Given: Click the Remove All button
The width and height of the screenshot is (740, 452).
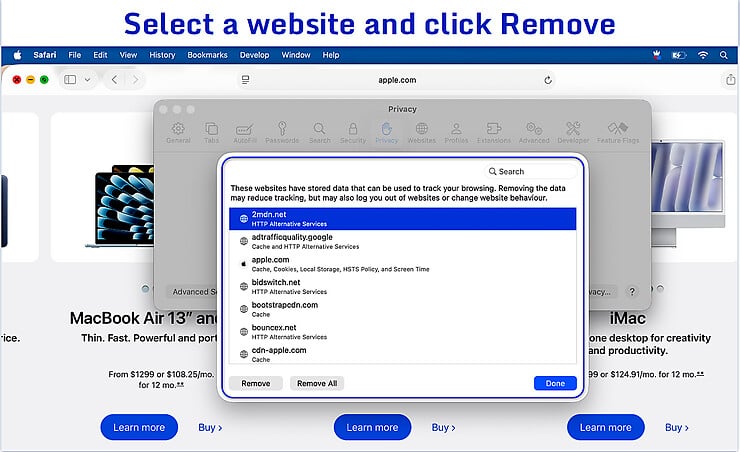Looking at the screenshot, I should pyautogui.click(x=317, y=383).
